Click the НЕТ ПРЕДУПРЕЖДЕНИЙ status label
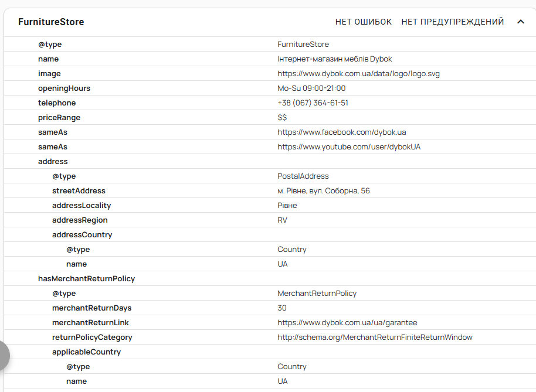The height and width of the screenshot is (392, 536). [x=453, y=22]
